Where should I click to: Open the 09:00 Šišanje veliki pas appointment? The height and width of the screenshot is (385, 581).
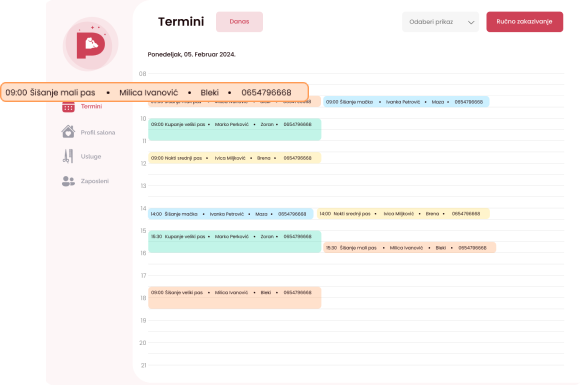click(x=235, y=298)
